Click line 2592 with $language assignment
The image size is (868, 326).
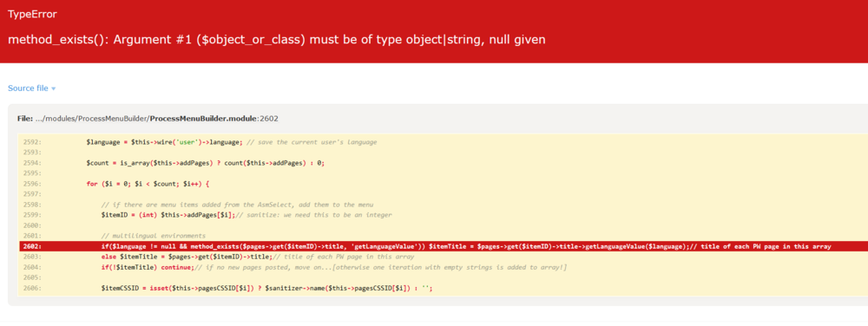click(x=232, y=142)
